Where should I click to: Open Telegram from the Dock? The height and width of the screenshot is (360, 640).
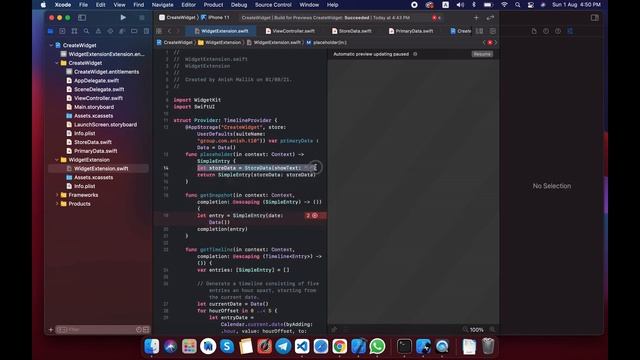(283, 346)
